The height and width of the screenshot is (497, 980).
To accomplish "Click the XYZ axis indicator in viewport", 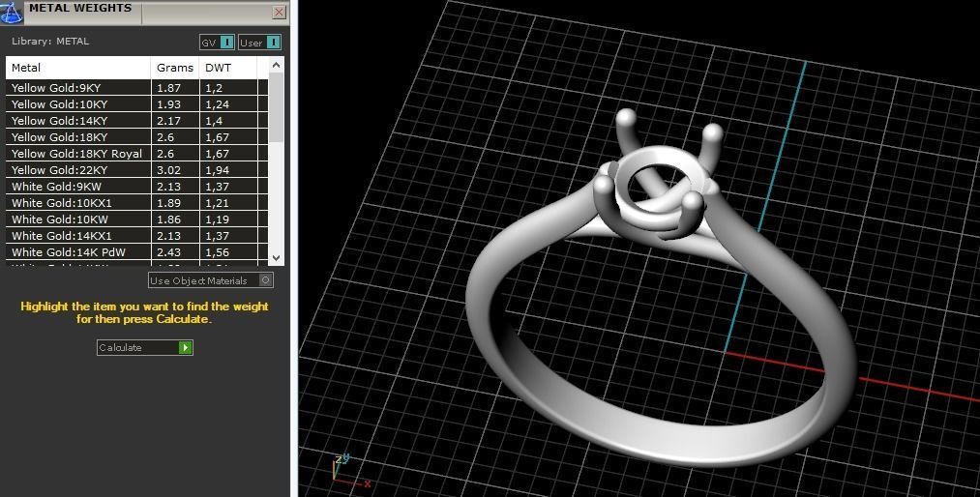I will click(350, 472).
